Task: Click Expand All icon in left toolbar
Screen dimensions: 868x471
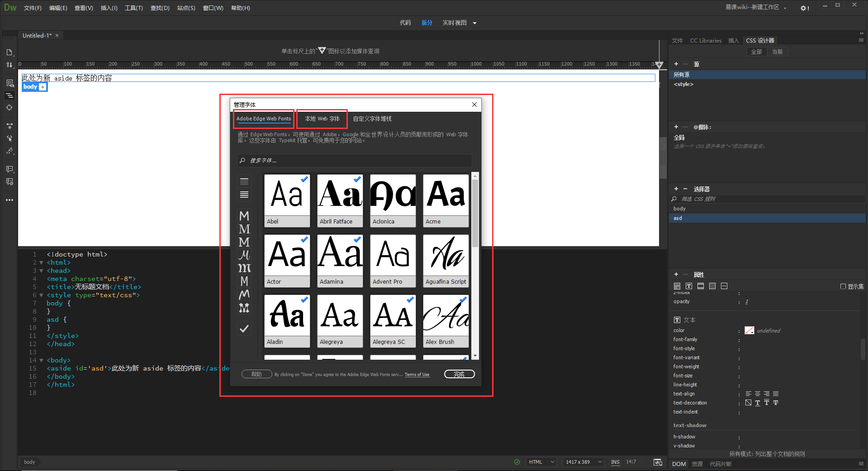Action: pos(9,126)
